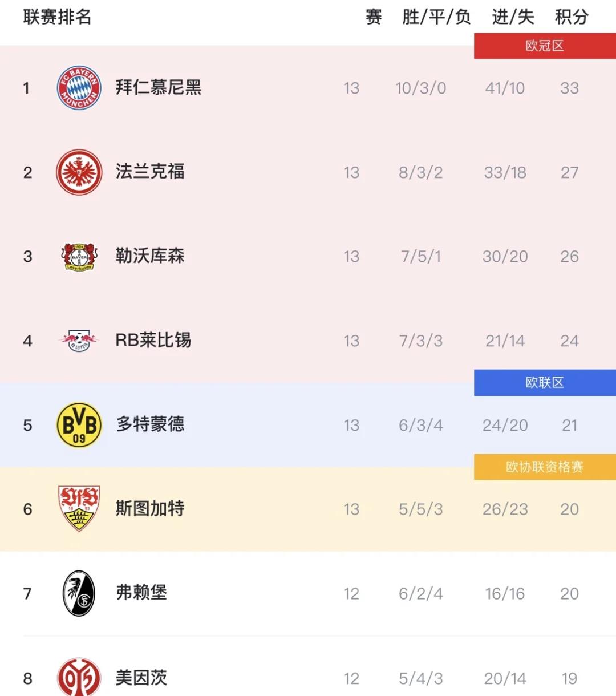
Task: Click the blue 欧联区 zone label
Action: (x=545, y=383)
